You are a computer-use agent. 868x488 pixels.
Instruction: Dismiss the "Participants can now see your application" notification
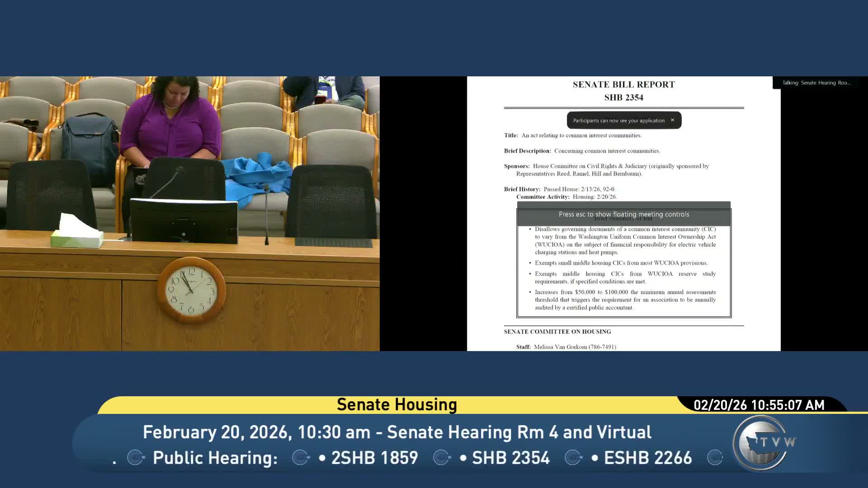click(x=672, y=120)
